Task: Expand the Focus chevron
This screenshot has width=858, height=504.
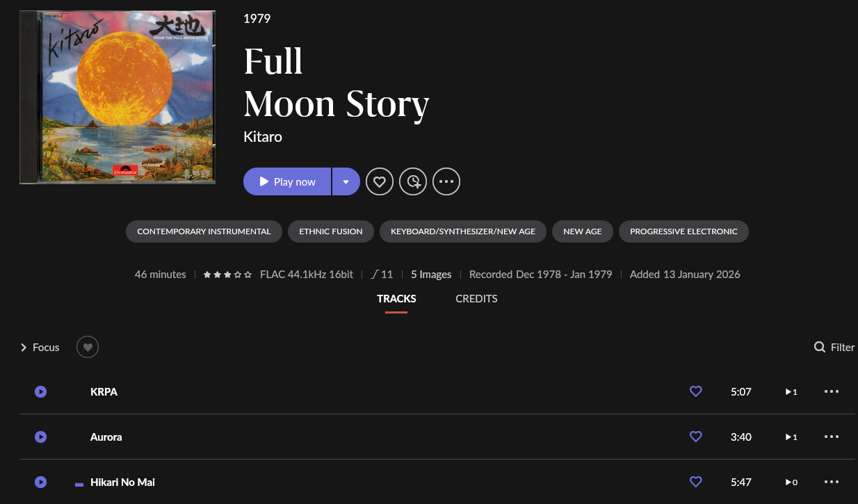Action: pyautogui.click(x=24, y=348)
